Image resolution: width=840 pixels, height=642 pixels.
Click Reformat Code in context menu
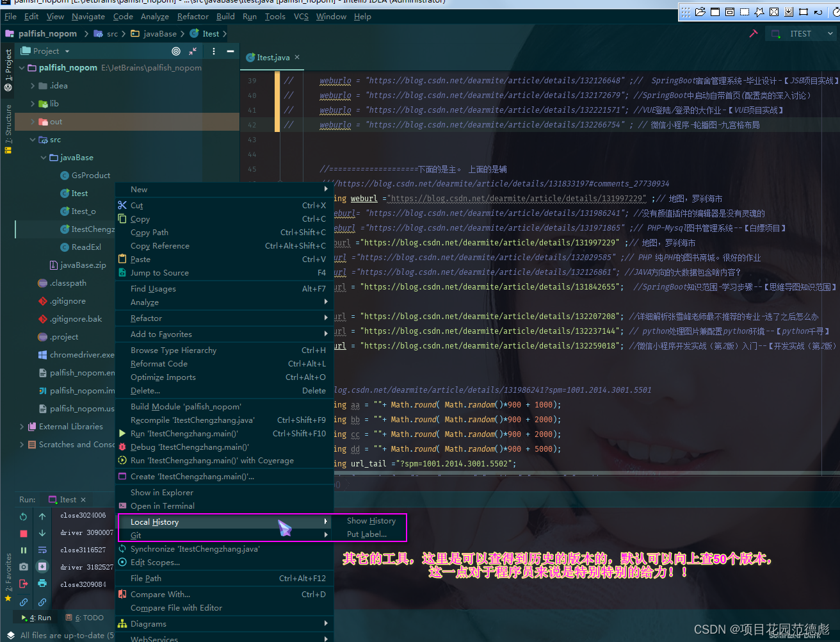(x=223, y=364)
